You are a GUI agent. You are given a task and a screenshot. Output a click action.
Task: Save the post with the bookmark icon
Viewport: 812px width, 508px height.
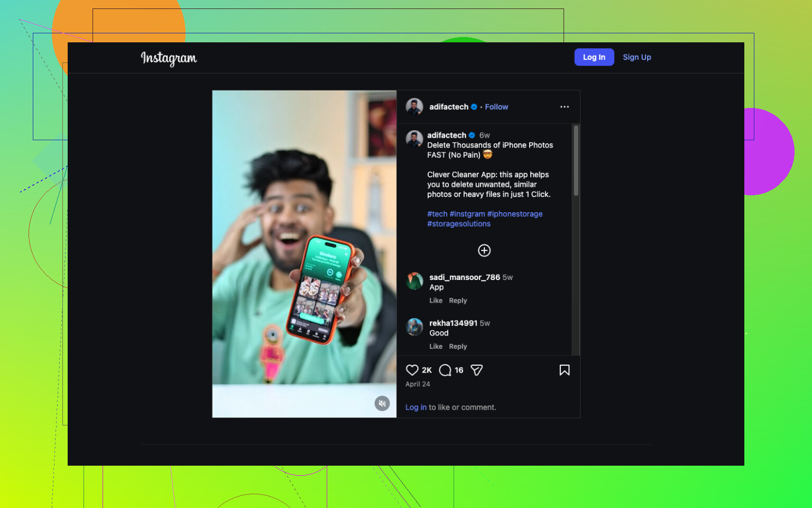click(x=565, y=370)
